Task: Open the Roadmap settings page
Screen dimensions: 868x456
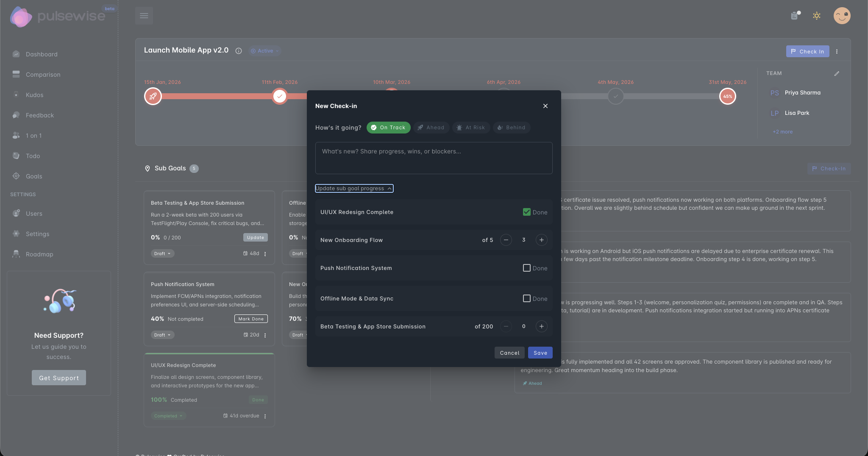Action: click(39, 254)
